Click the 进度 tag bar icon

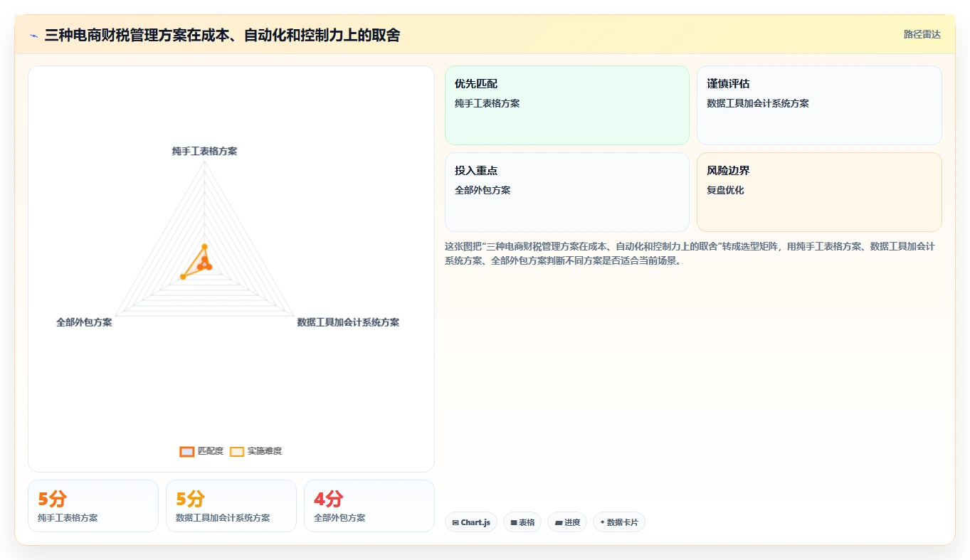click(559, 522)
